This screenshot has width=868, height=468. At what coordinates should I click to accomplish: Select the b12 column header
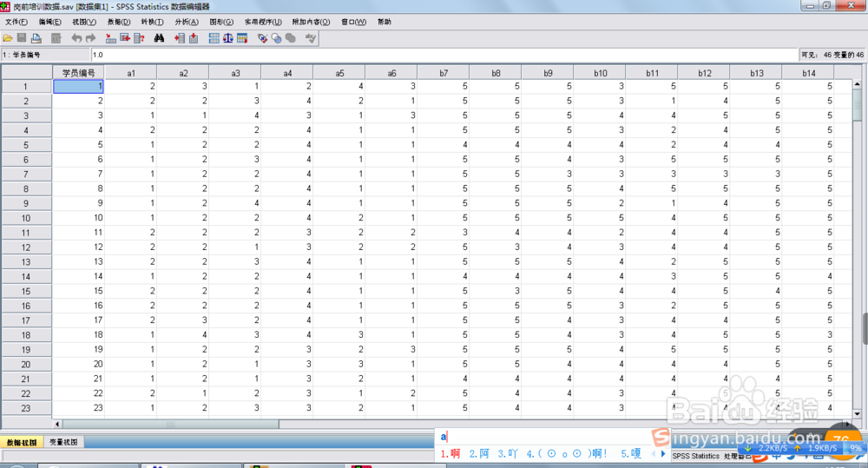[704, 73]
